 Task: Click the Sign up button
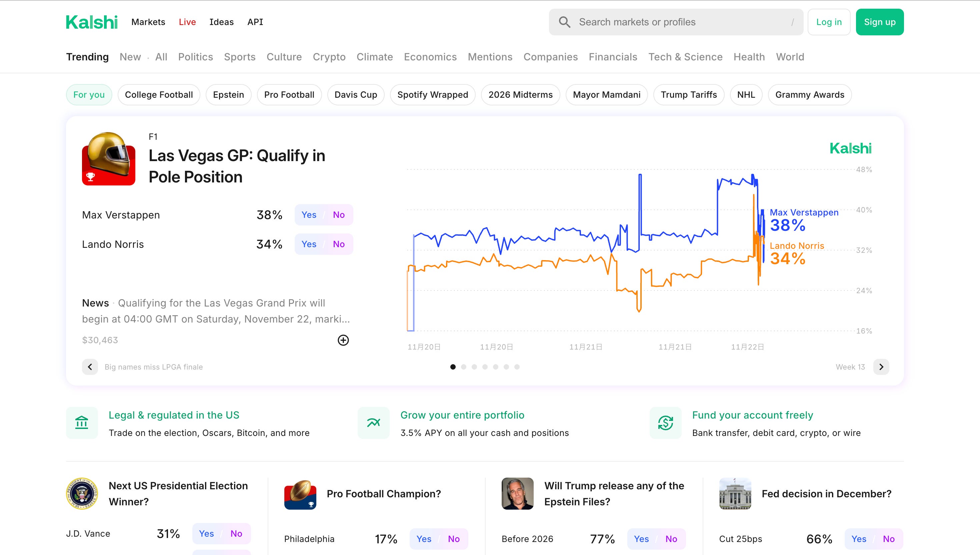[x=879, y=22]
